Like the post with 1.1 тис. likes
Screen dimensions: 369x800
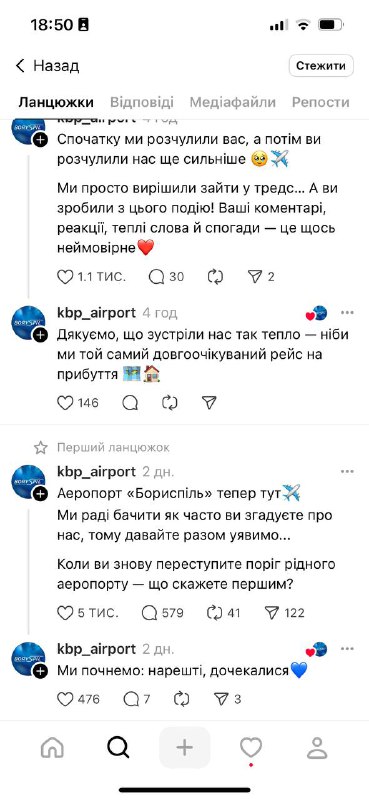(65, 277)
